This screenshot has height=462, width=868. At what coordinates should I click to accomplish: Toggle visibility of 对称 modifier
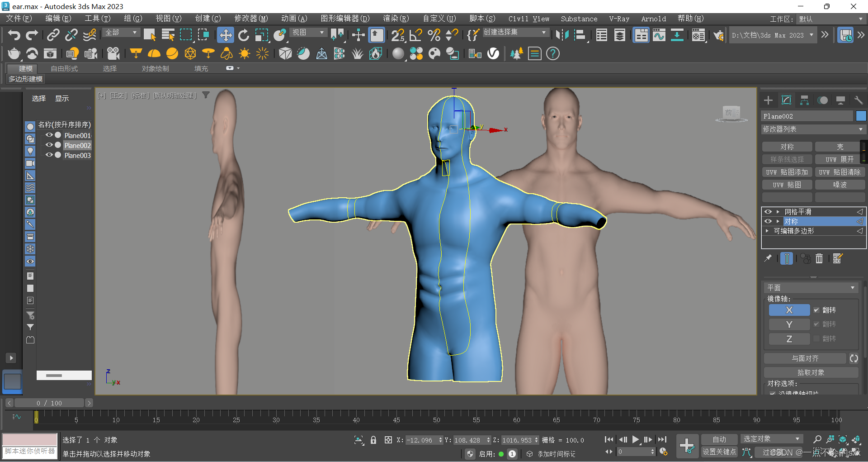[768, 221]
